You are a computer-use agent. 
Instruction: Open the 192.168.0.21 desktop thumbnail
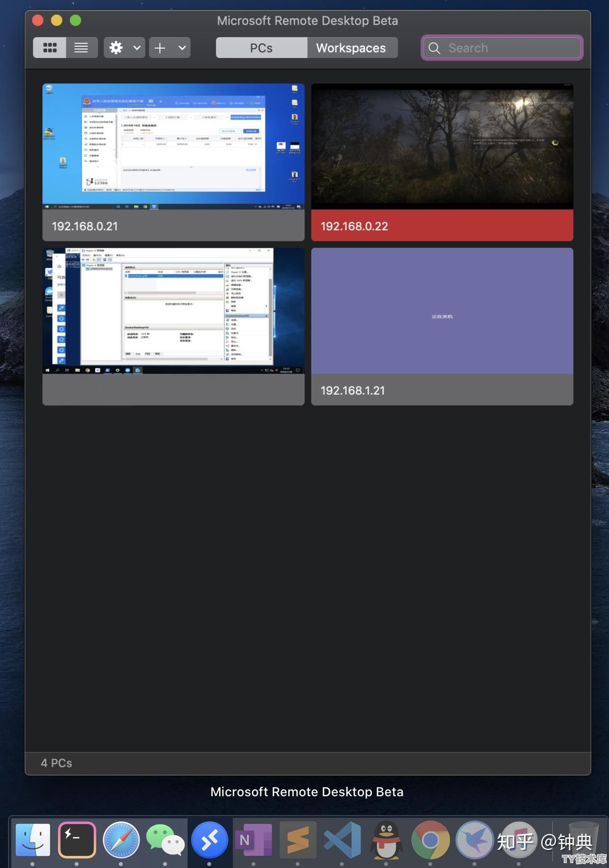pos(173,146)
